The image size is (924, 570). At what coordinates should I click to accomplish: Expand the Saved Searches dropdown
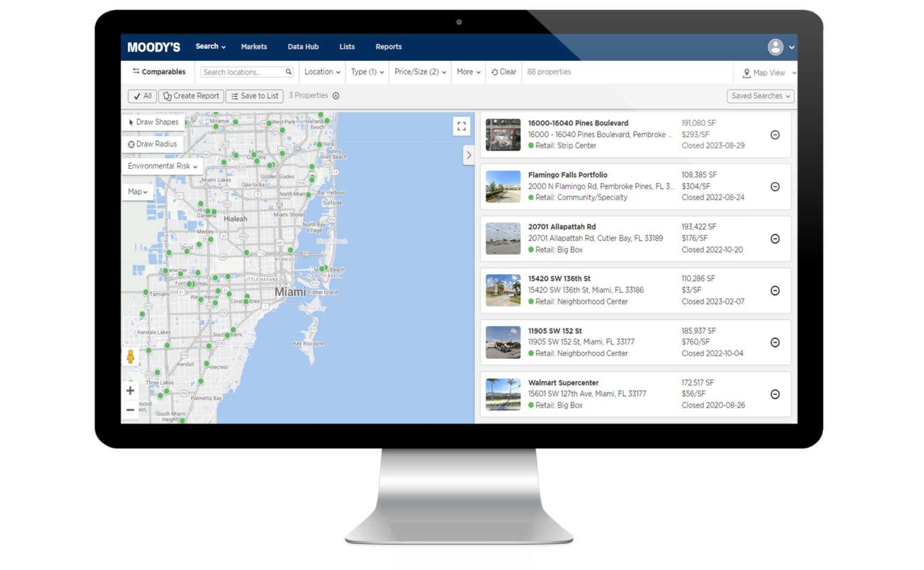[760, 96]
